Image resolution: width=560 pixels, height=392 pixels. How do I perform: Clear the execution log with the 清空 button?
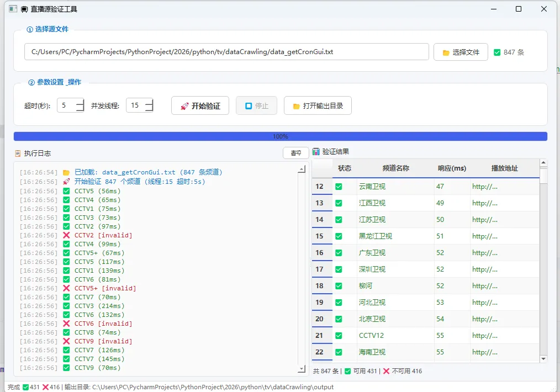[295, 153]
